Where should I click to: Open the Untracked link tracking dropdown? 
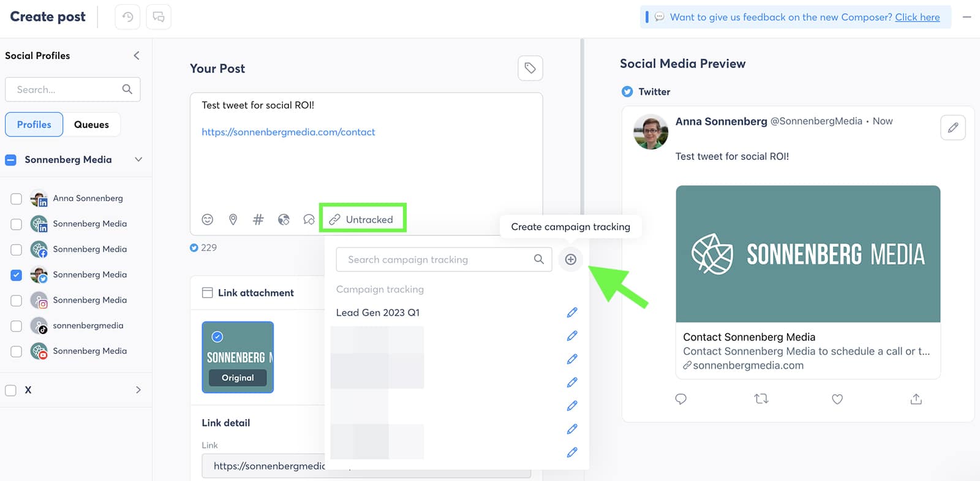pos(363,219)
